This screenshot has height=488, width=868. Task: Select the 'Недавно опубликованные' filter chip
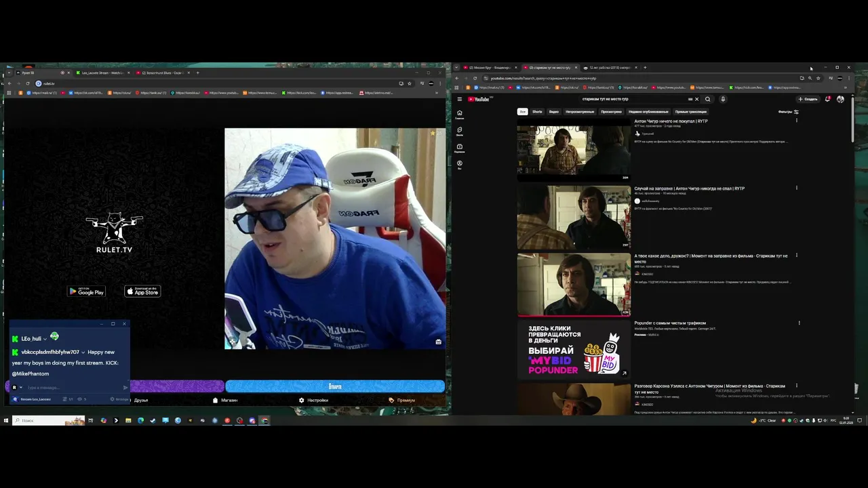pyautogui.click(x=648, y=112)
